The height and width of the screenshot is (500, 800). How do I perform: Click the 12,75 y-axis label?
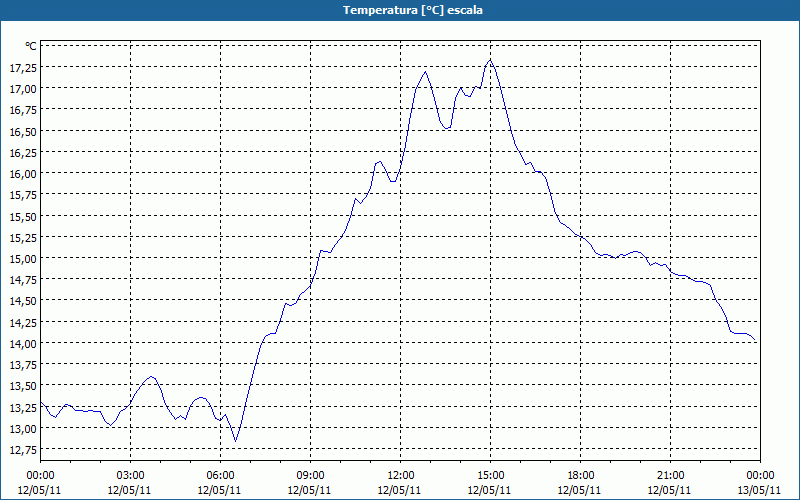23,449
